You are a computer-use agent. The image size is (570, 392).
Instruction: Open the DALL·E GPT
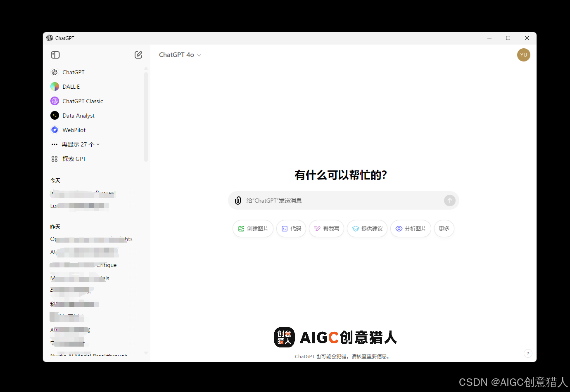[71, 87]
